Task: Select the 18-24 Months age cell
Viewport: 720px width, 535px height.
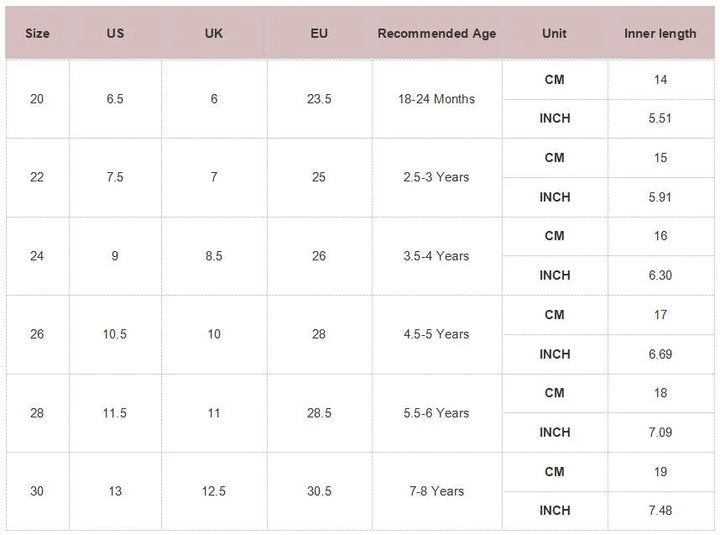Action: 437,99
